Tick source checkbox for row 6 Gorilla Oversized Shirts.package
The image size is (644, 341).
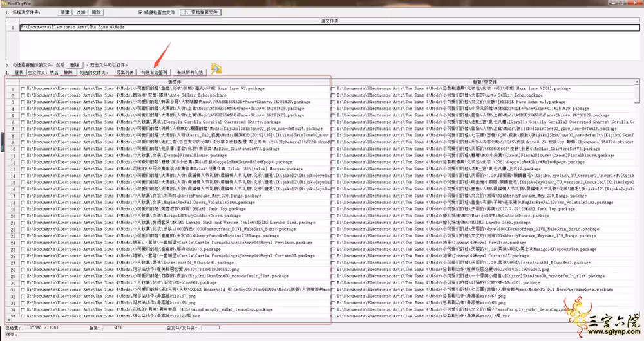pyautogui.click(x=23, y=122)
